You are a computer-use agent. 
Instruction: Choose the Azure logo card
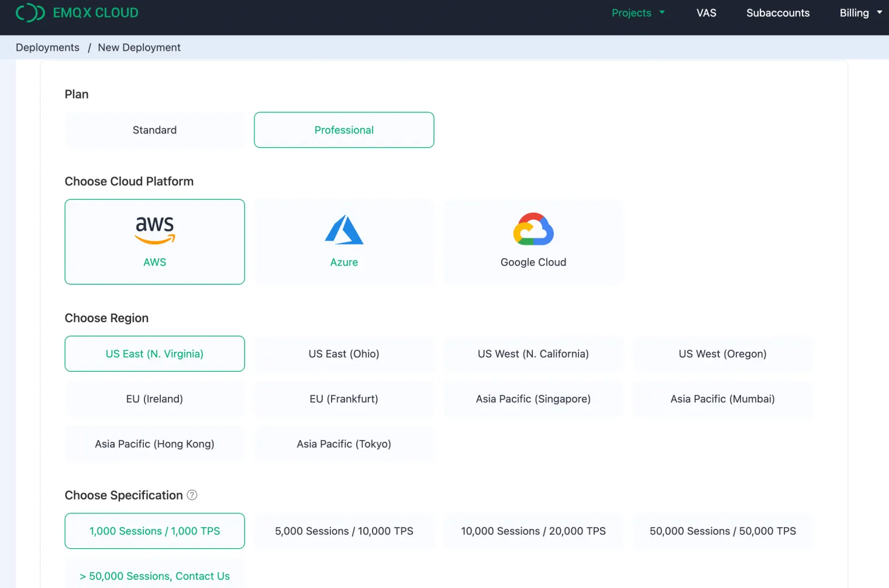[x=344, y=230]
